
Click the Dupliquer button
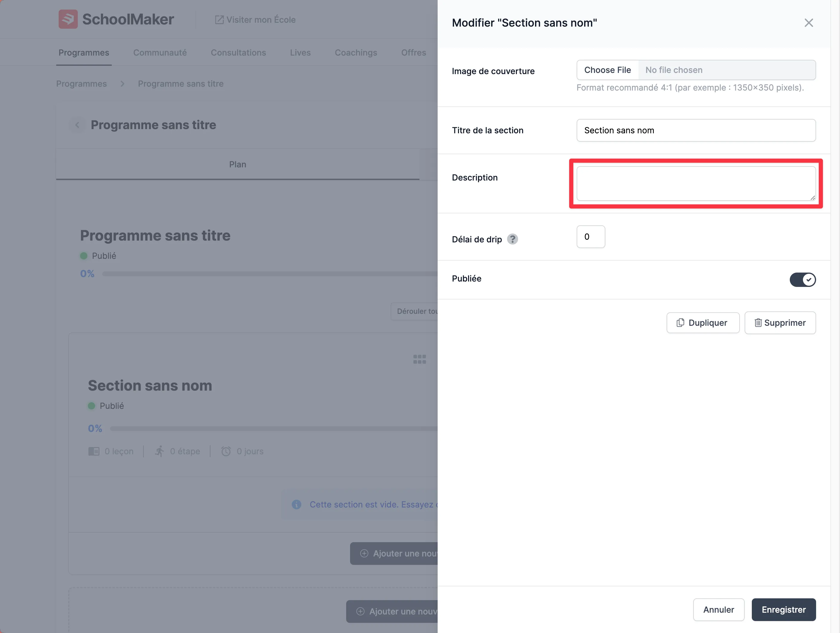point(702,323)
